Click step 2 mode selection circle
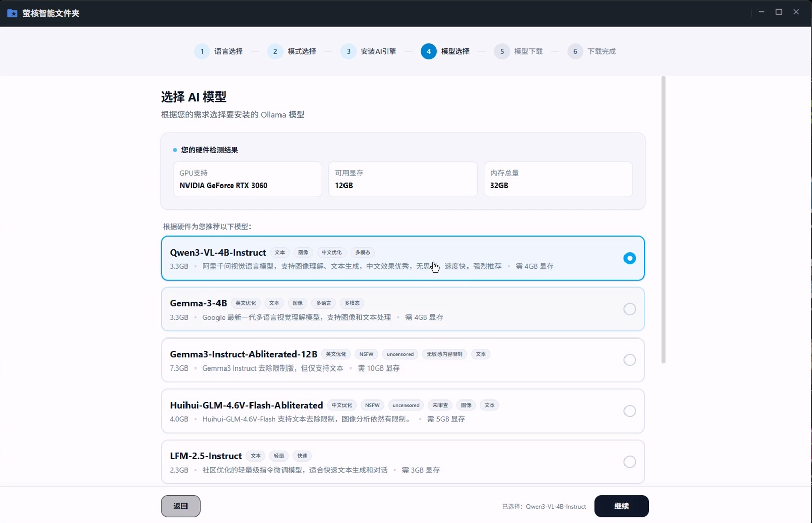The image size is (812, 523). (275, 51)
